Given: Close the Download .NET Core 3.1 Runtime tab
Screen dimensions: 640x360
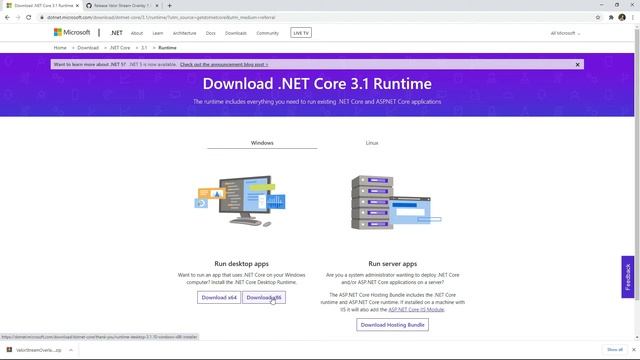Looking at the screenshot, I should [x=77, y=6].
